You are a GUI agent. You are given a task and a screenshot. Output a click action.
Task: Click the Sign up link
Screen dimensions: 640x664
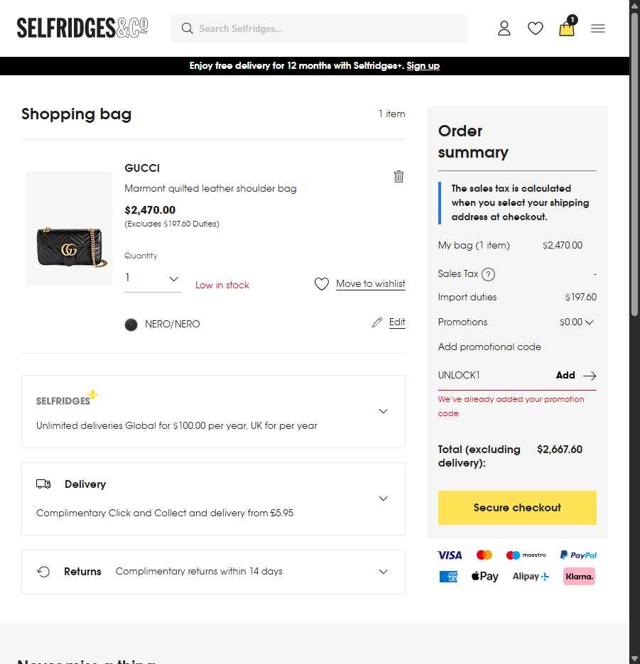423,66
